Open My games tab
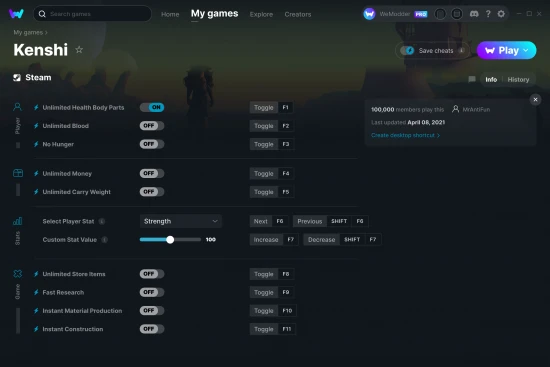 (x=214, y=14)
